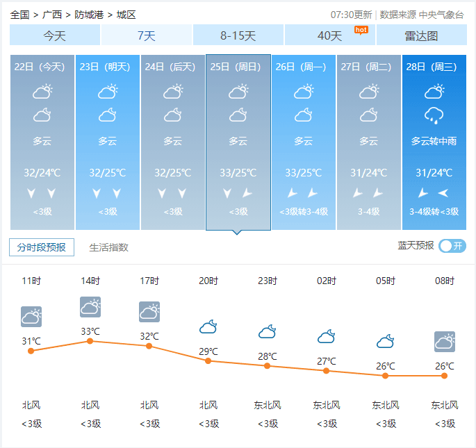Click night cloudy-moon icon for 27日

368,115
